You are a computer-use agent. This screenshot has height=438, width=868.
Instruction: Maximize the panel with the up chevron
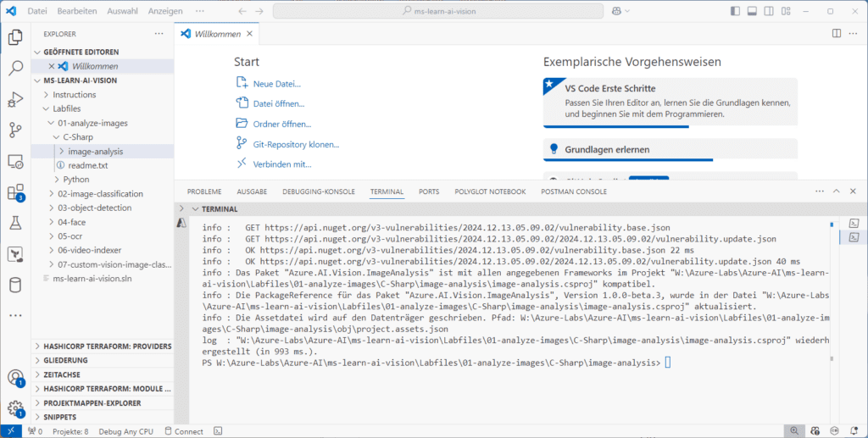tap(837, 191)
